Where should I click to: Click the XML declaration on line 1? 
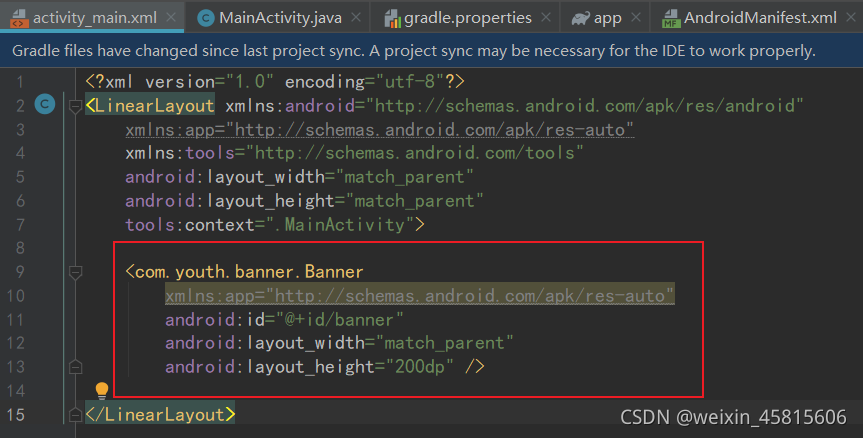[275, 81]
